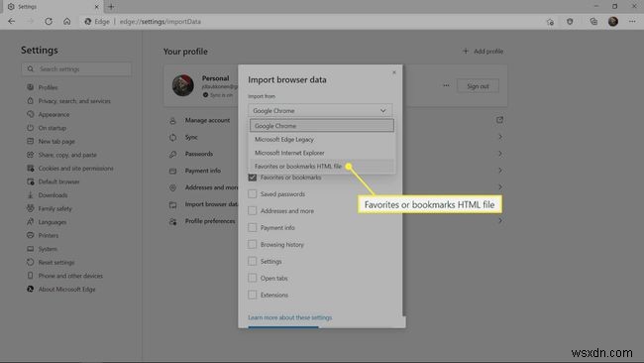Click the Search settings input field
The height and width of the screenshot is (363, 644).
tap(77, 69)
